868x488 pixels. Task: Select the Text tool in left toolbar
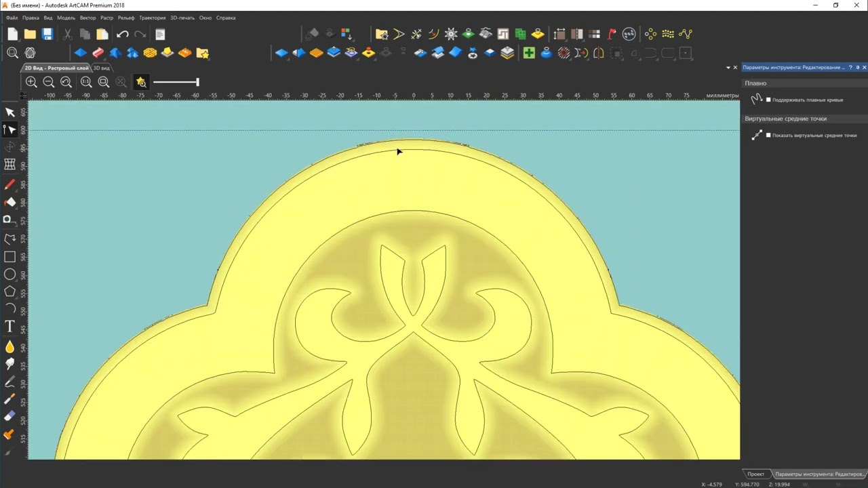click(x=9, y=327)
